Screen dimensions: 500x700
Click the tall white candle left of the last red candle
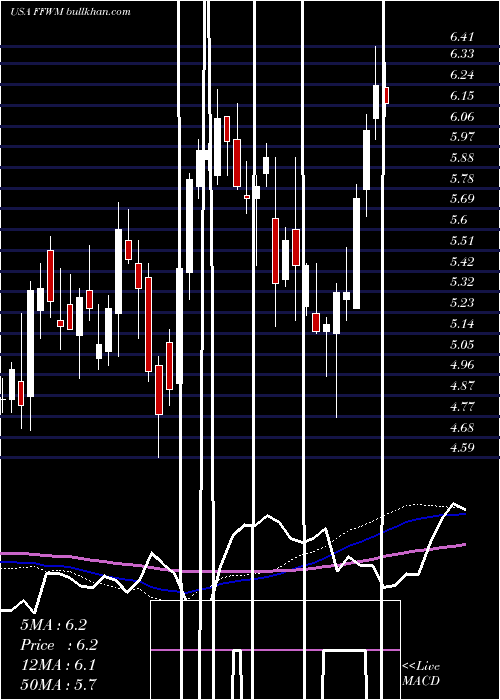click(x=376, y=102)
